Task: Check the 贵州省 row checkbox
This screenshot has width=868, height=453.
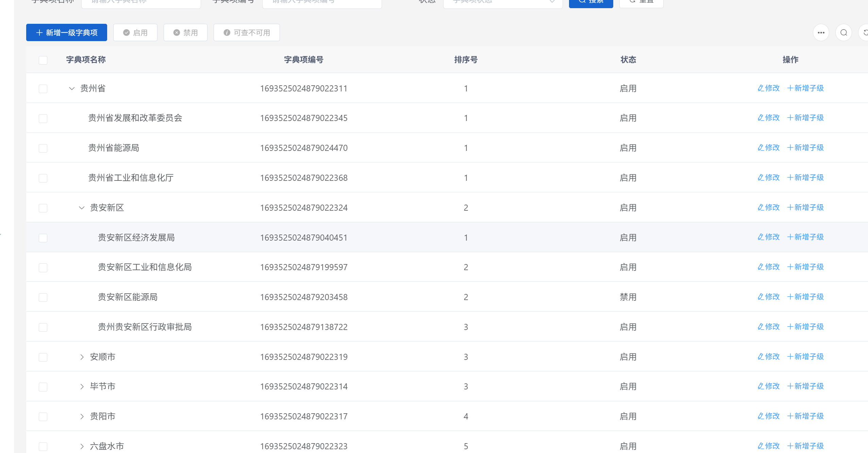Action: [x=43, y=89]
